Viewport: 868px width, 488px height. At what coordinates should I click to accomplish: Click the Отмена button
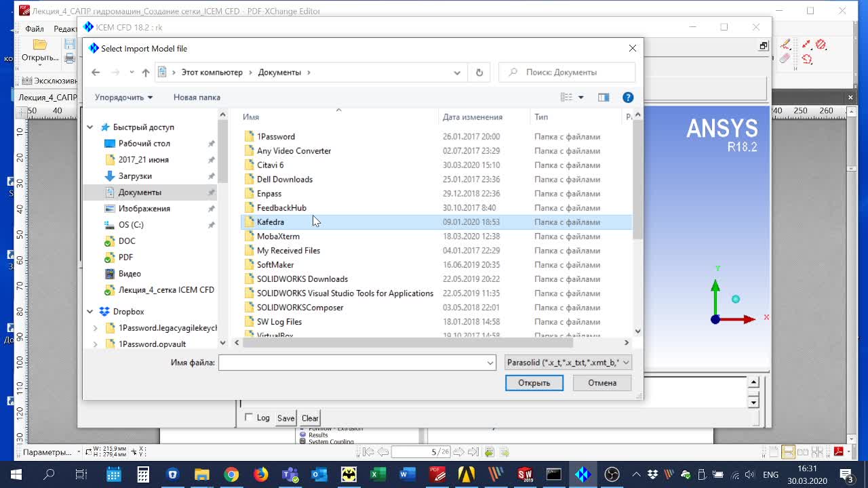(x=602, y=383)
